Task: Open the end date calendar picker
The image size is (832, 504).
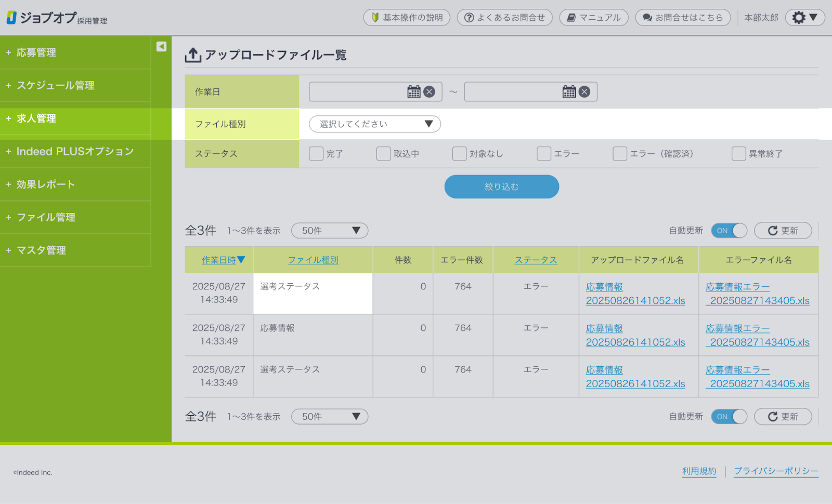Action: click(569, 92)
